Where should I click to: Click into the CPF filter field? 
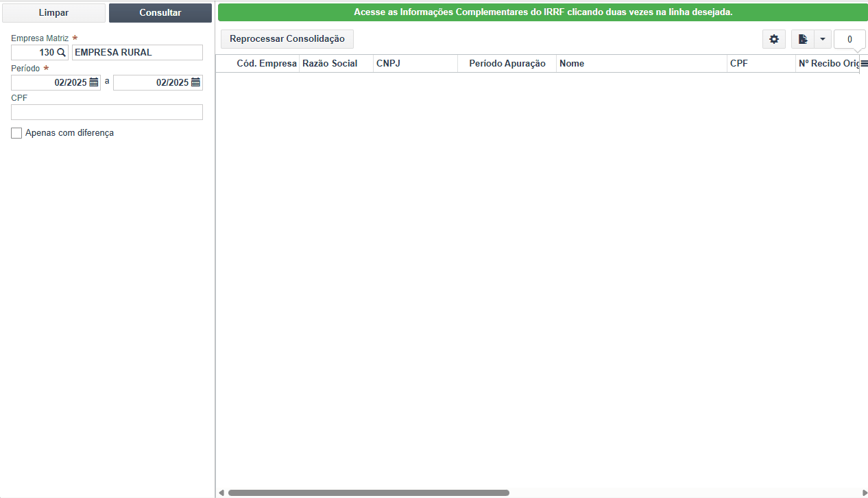[x=107, y=112]
